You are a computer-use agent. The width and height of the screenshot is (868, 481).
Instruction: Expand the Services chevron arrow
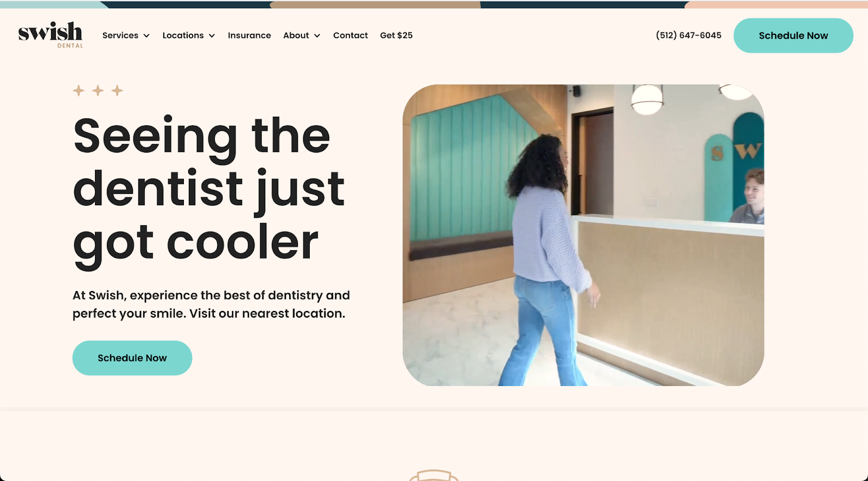tap(146, 36)
